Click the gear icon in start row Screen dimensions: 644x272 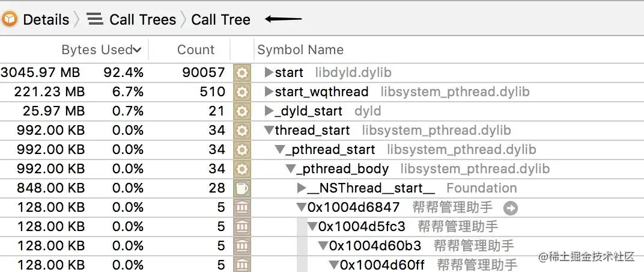click(242, 73)
